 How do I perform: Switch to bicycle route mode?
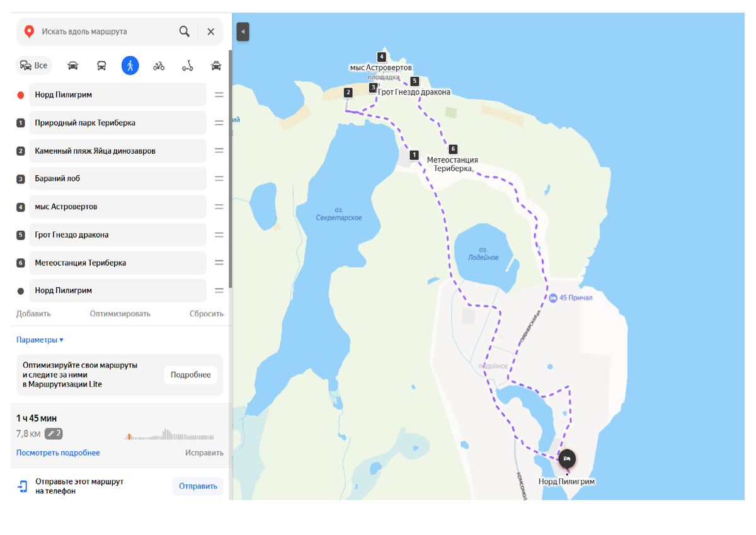pos(159,66)
